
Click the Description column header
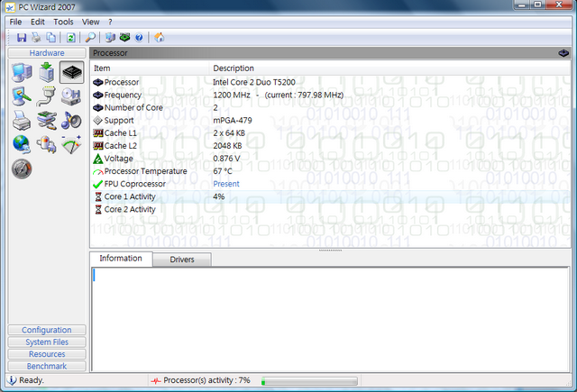pyautogui.click(x=389, y=68)
